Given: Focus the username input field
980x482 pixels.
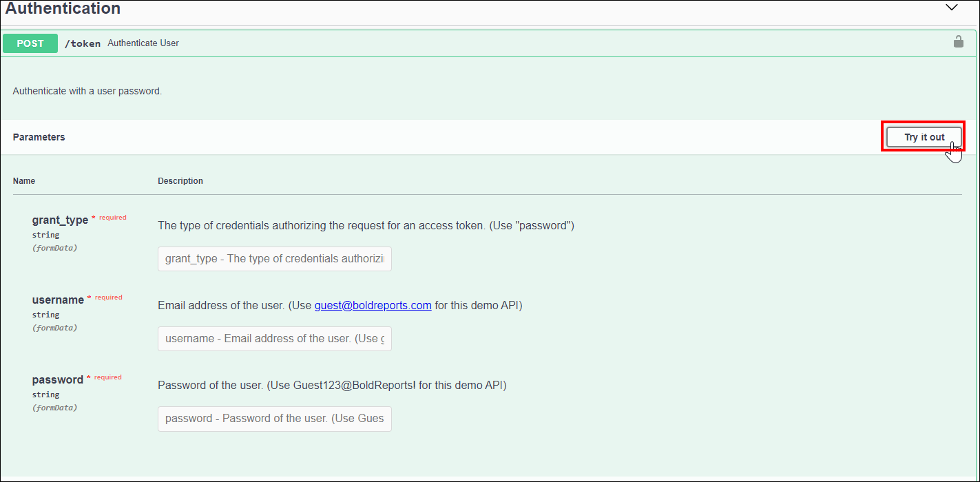Looking at the screenshot, I should tap(274, 339).
